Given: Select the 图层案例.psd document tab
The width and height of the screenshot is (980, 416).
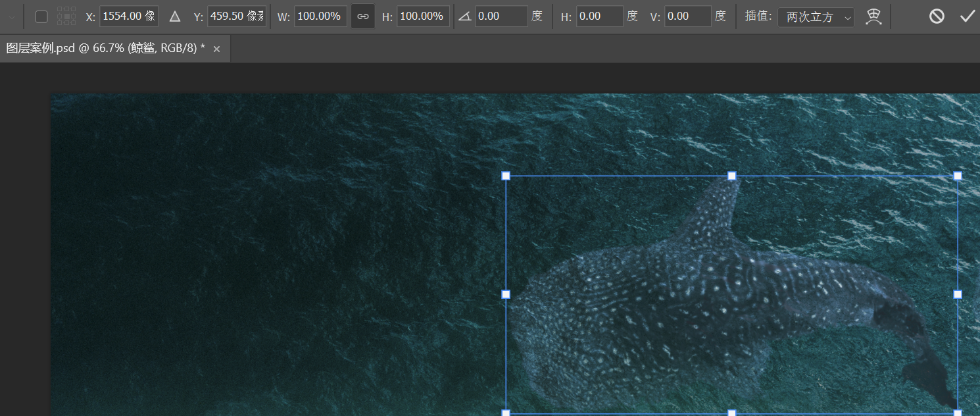Looking at the screenshot, I should click(x=105, y=49).
